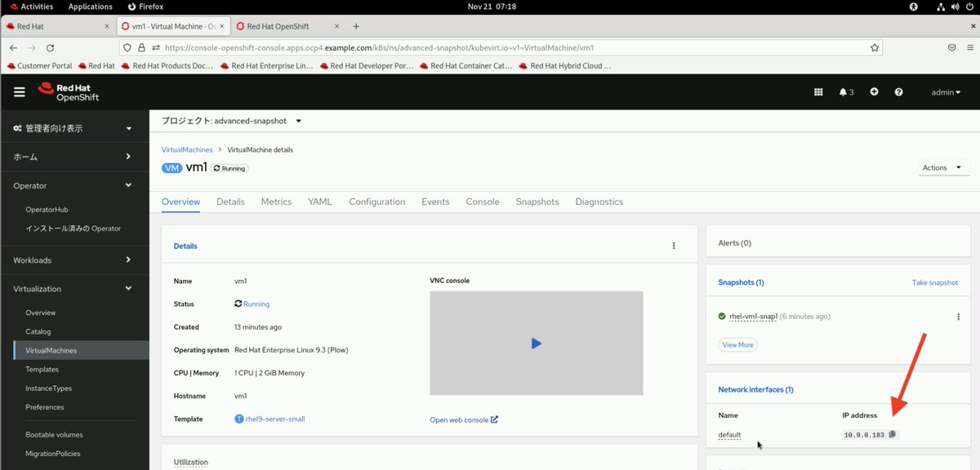Switch the 管理者向け表示 perspective dropdown
The width and height of the screenshot is (980, 470).
coord(73,128)
